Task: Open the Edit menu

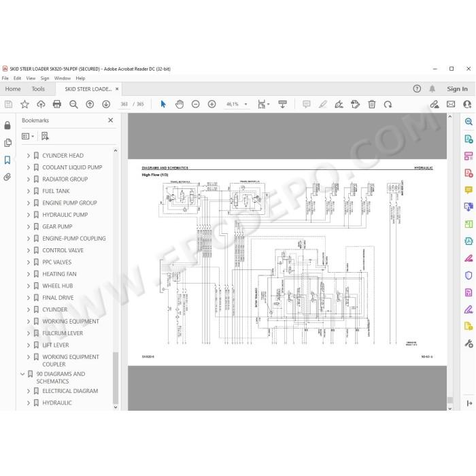Action: point(17,78)
